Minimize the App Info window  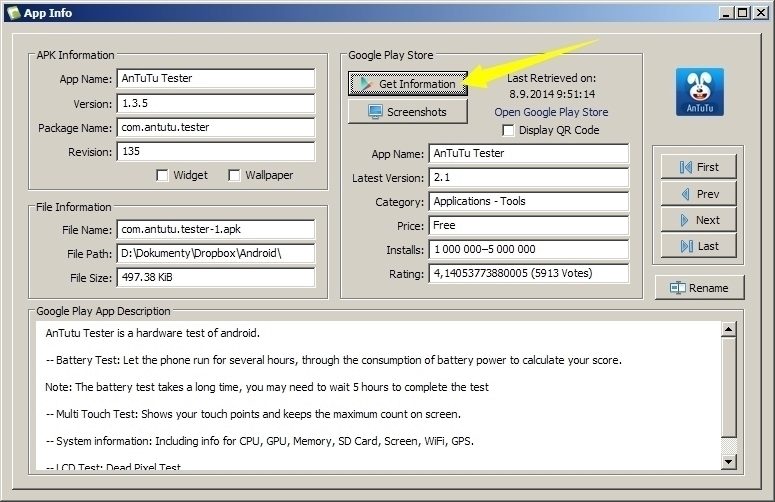(726, 13)
